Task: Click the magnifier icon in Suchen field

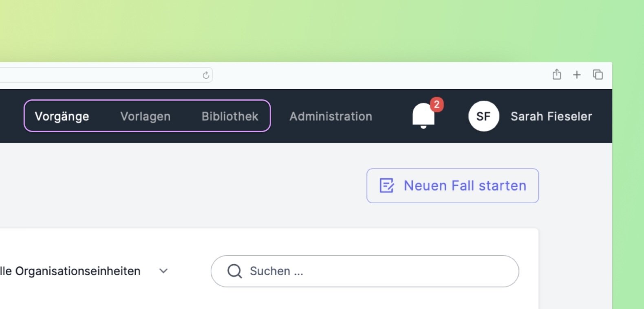Action: click(235, 271)
